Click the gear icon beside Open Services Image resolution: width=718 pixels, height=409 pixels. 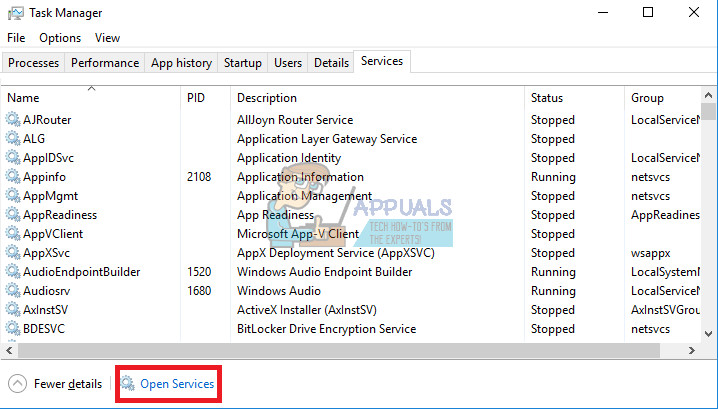(128, 384)
